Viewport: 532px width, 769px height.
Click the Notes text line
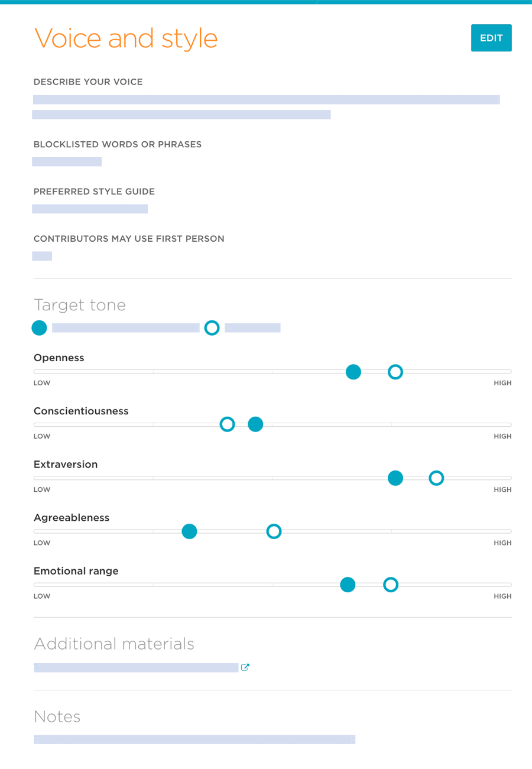(x=194, y=739)
